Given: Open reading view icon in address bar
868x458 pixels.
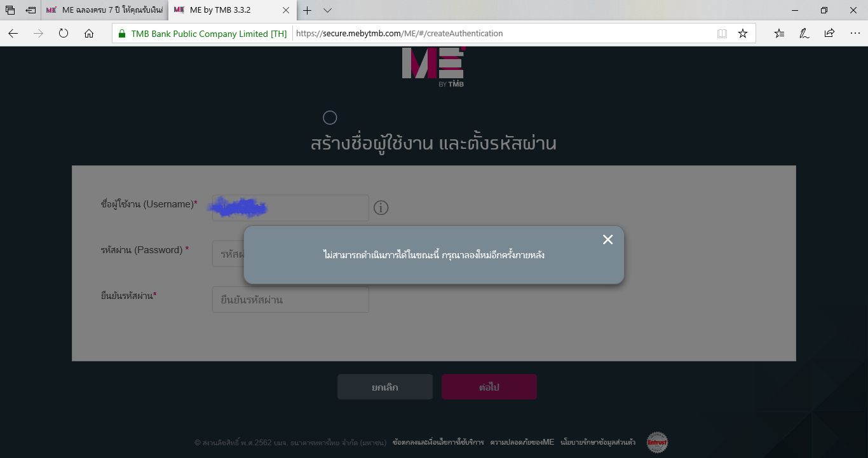Looking at the screenshot, I should coord(722,34).
